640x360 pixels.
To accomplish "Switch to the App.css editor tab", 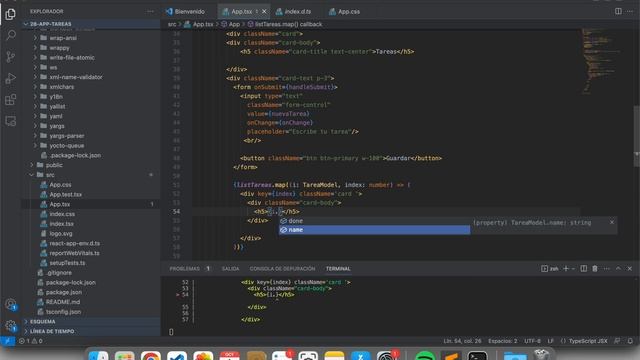I will tap(345, 11).
